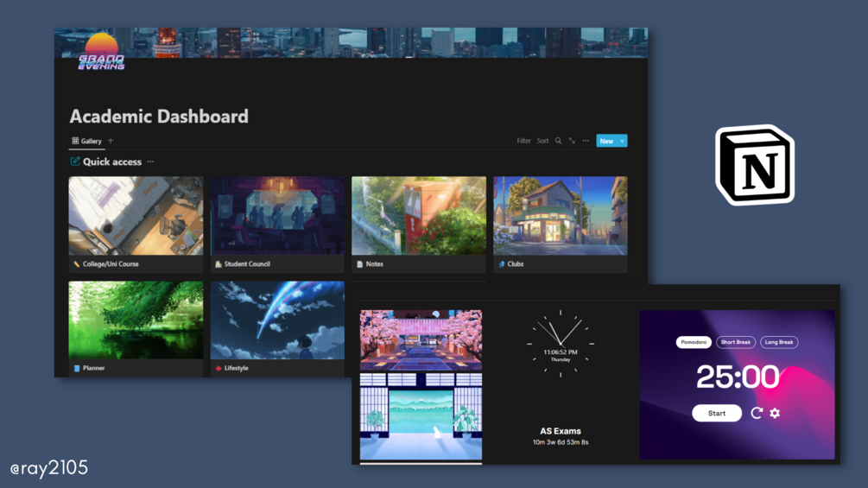Click the search magnifier icon

pyautogui.click(x=558, y=141)
